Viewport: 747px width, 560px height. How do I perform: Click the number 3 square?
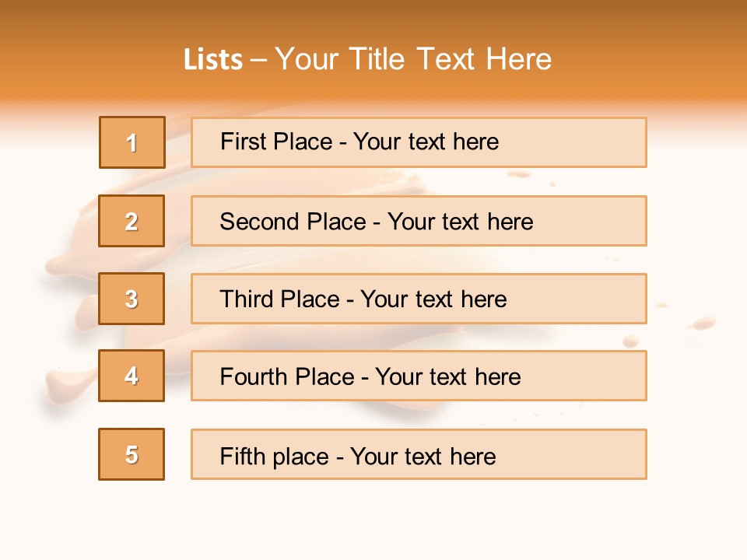tap(132, 299)
